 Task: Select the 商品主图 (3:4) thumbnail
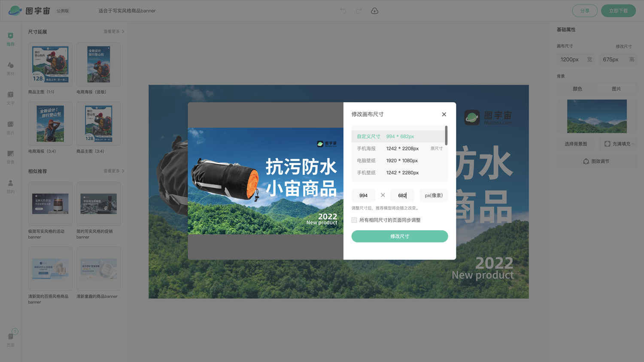[98, 124]
